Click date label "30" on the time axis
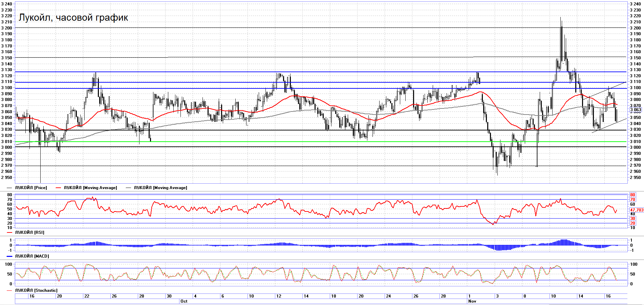 coord(169,296)
